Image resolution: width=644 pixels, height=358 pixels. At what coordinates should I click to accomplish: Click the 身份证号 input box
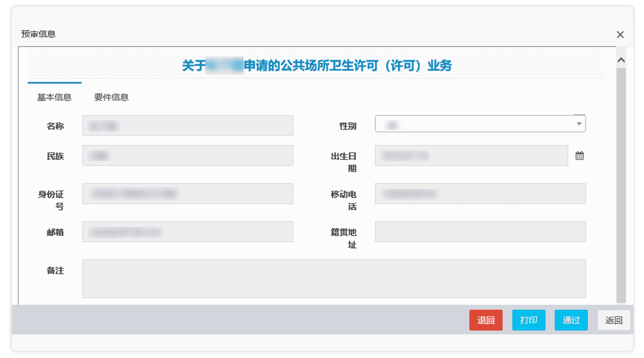(x=187, y=193)
